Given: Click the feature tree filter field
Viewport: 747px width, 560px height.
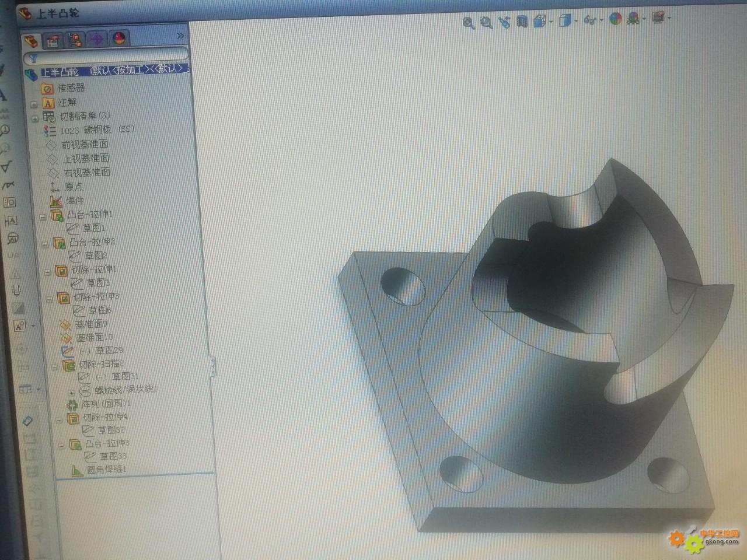Looking at the screenshot, I should coord(106,57).
